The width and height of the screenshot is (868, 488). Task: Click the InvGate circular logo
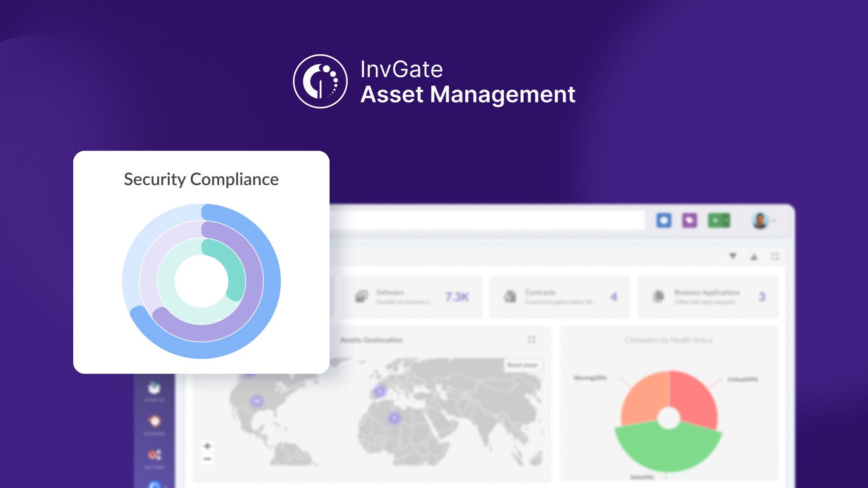tap(320, 81)
